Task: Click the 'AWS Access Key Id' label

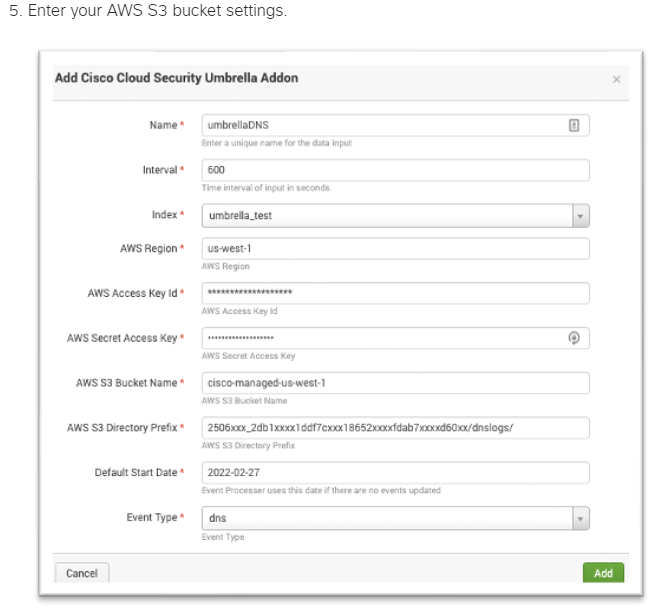Action: (x=132, y=293)
